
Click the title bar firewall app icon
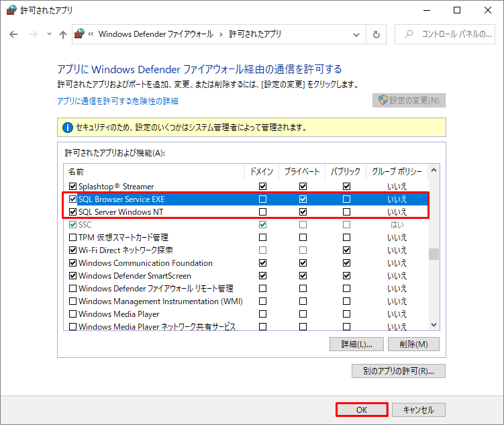11,10
